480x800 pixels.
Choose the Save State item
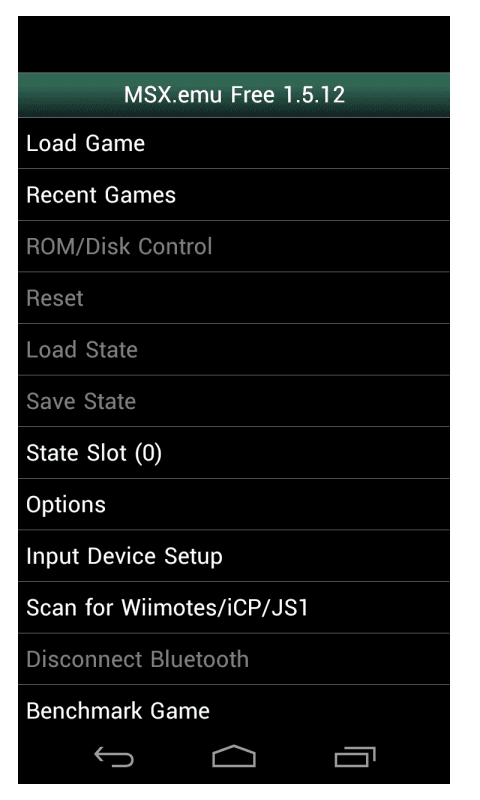click(234, 401)
